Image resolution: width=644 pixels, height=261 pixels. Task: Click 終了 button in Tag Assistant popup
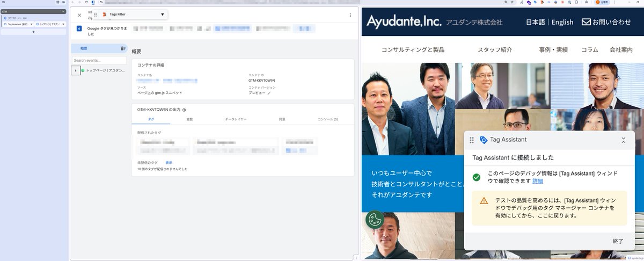[x=618, y=241]
